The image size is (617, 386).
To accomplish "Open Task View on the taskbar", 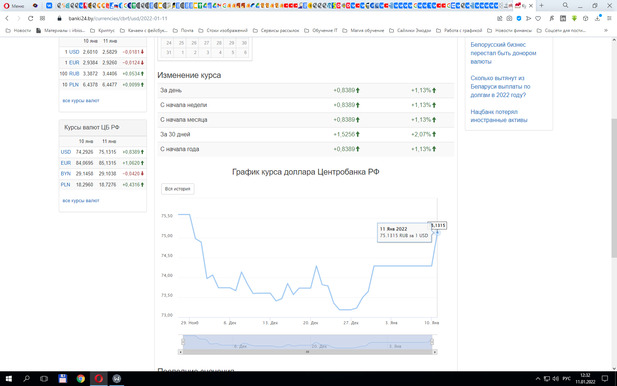I will pos(44,379).
